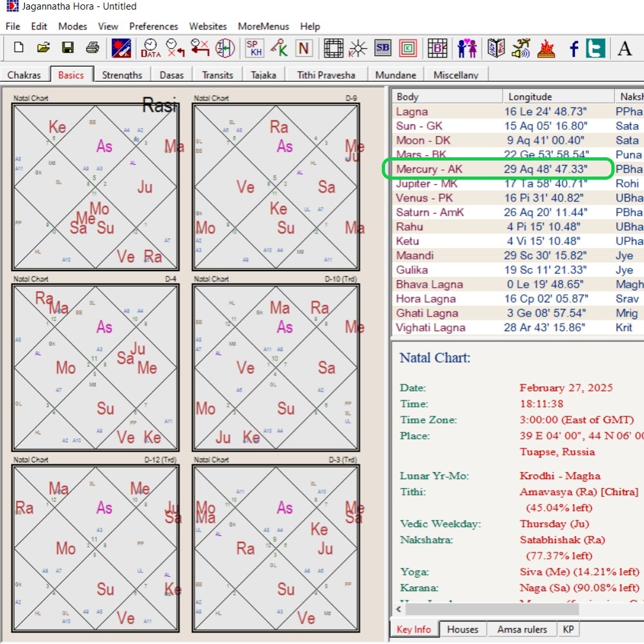Select the Maandi row
The height and width of the screenshot is (644, 644).
click(x=517, y=255)
